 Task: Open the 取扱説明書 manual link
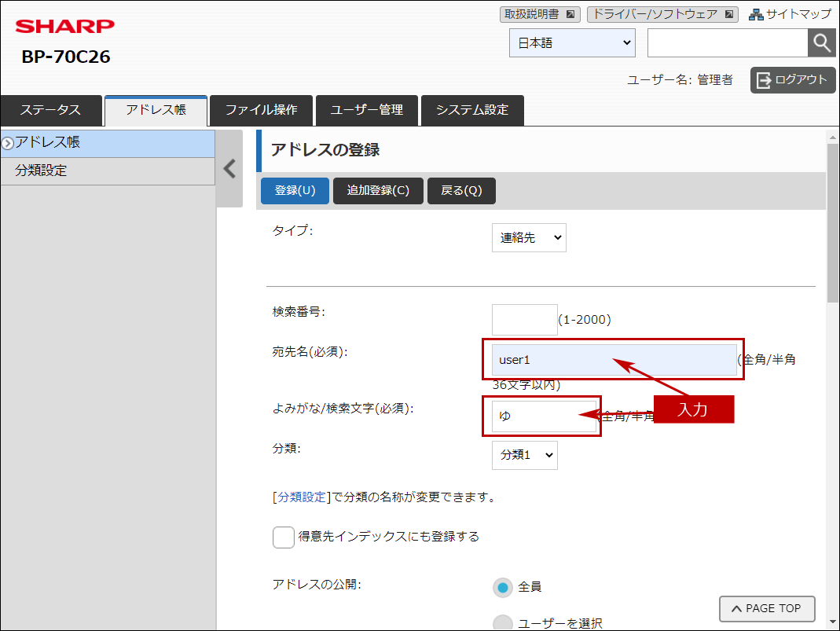(540, 14)
